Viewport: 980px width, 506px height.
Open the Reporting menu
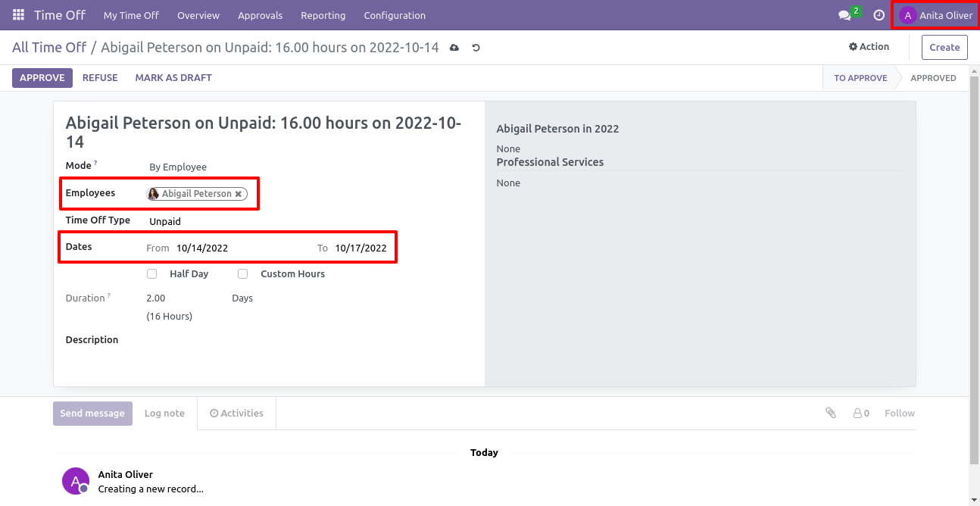tap(323, 15)
